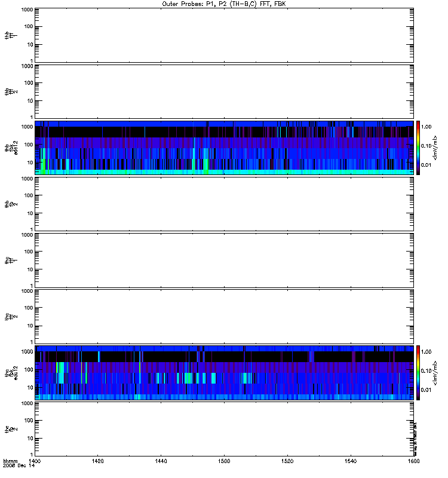The width and height of the screenshot is (448, 478).
Task: Click the 'thc fbk edc12' axis label
Action: 11,373
